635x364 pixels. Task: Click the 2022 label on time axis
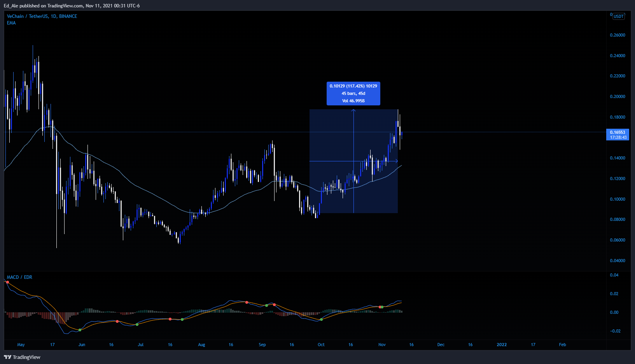click(x=502, y=345)
